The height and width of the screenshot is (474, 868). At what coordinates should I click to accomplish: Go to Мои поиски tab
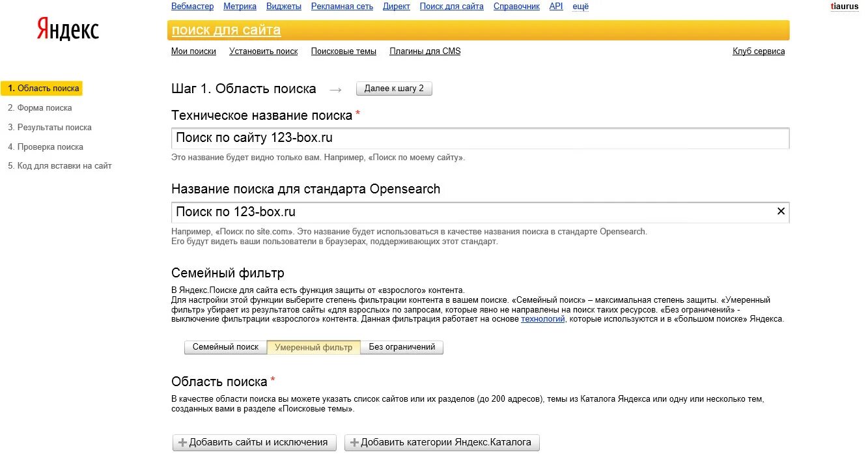click(x=193, y=51)
